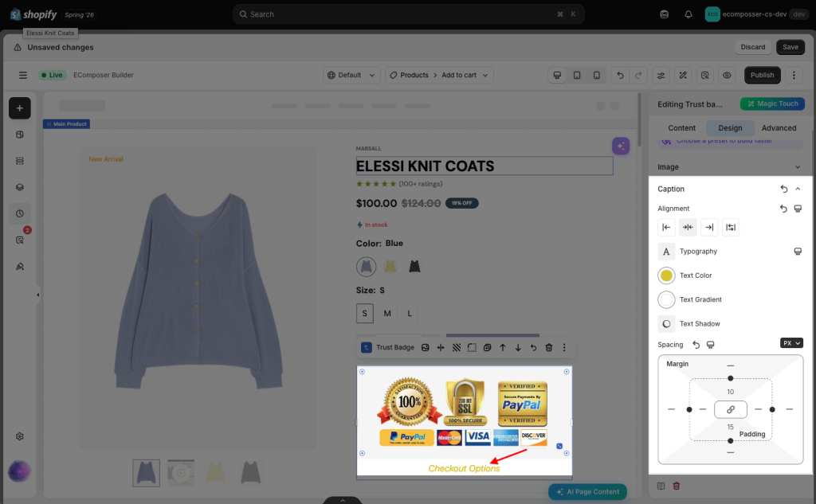The image size is (816, 504).
Task: Change spacing unit PX dropdown
Action: [x=791, y=343]
